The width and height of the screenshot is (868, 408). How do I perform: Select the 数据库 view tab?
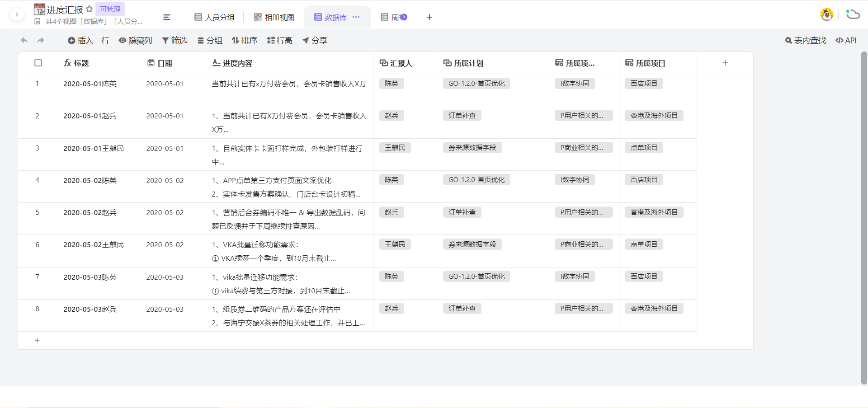(x=330, y=17)
